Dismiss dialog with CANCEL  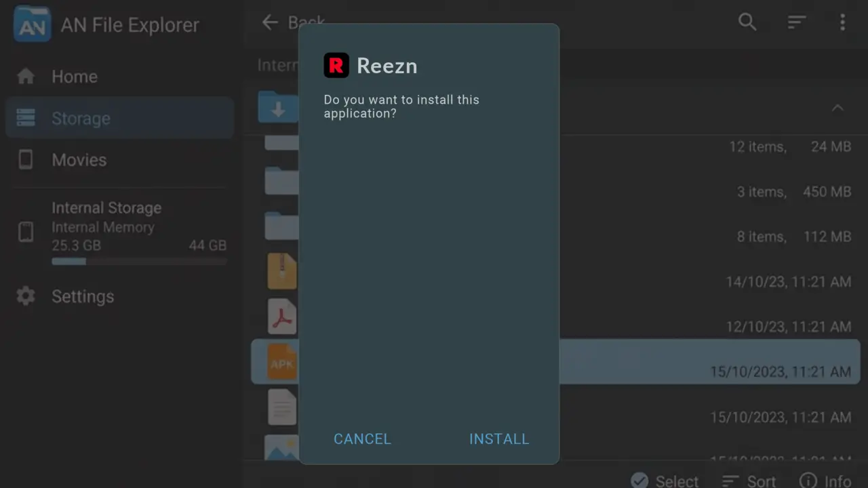coord(362,439)
